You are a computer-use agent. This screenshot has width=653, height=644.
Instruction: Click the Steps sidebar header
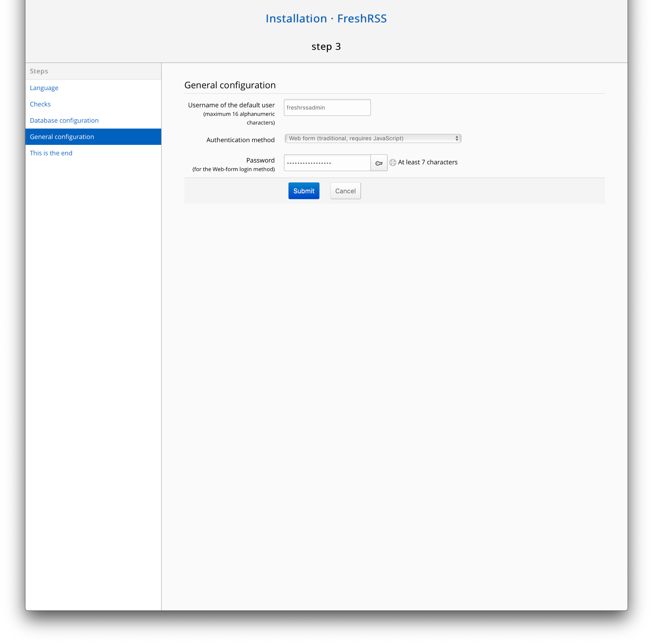pos(93,71)
